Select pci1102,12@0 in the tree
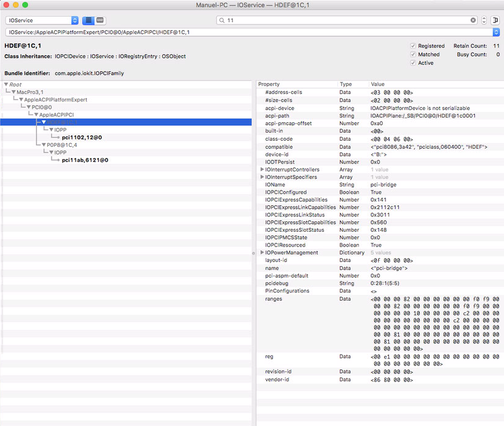The width and height of the screenshot is (504, 426). 82,137
